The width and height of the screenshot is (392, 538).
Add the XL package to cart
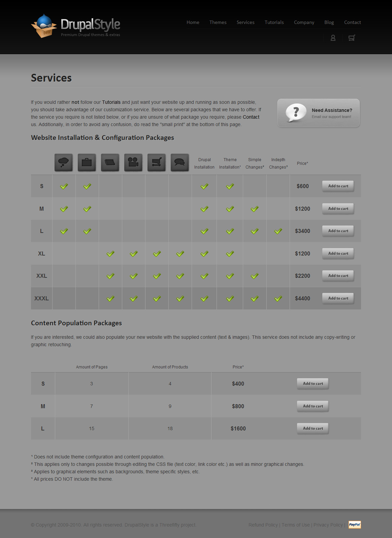pos(338,253)
